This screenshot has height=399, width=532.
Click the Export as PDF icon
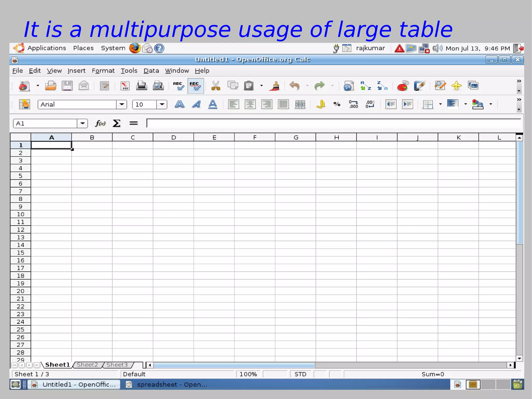point(125,86)
